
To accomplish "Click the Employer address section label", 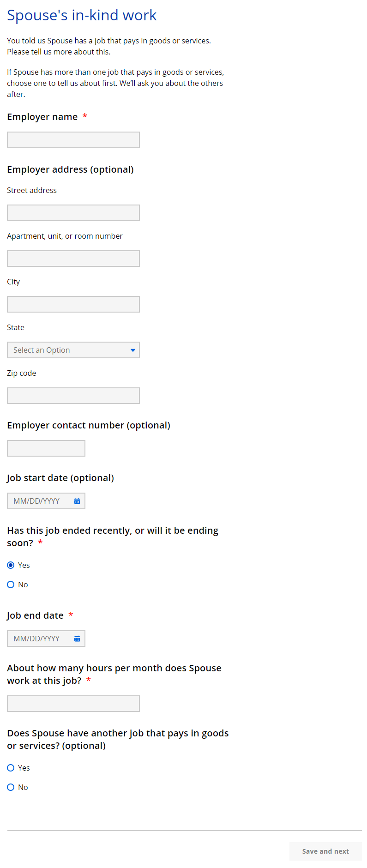I will [70, 169].
